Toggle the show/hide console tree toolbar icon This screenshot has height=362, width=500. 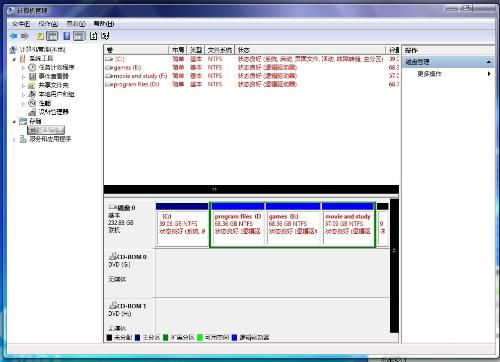[52, 36]
